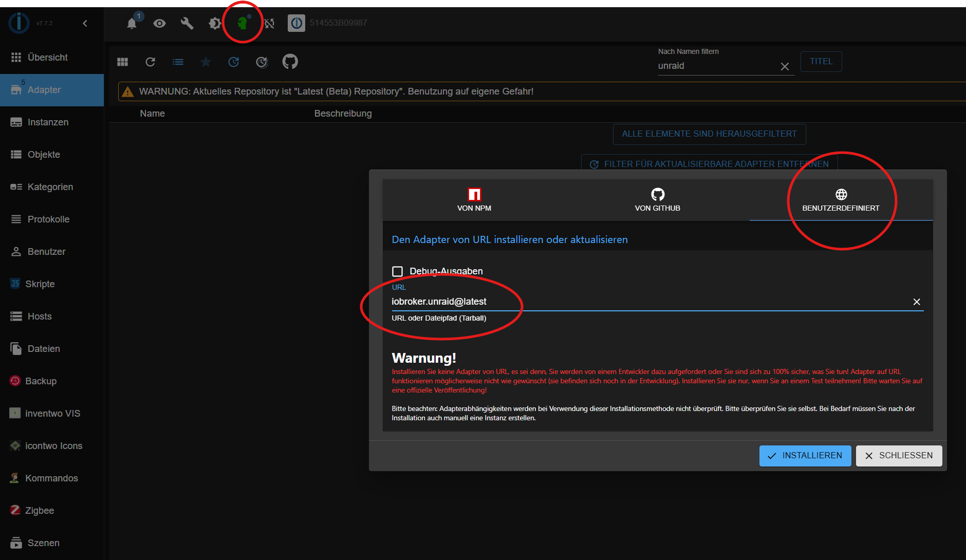Viewport: 966px width, 560px height.
Task: Toggle list grouping icon in adapter toolbar
Action: coord(178,62)
